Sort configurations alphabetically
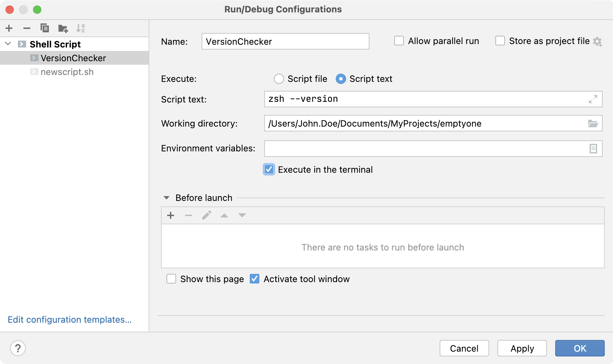Screen dimensions: 613x364 click(81, 28)
